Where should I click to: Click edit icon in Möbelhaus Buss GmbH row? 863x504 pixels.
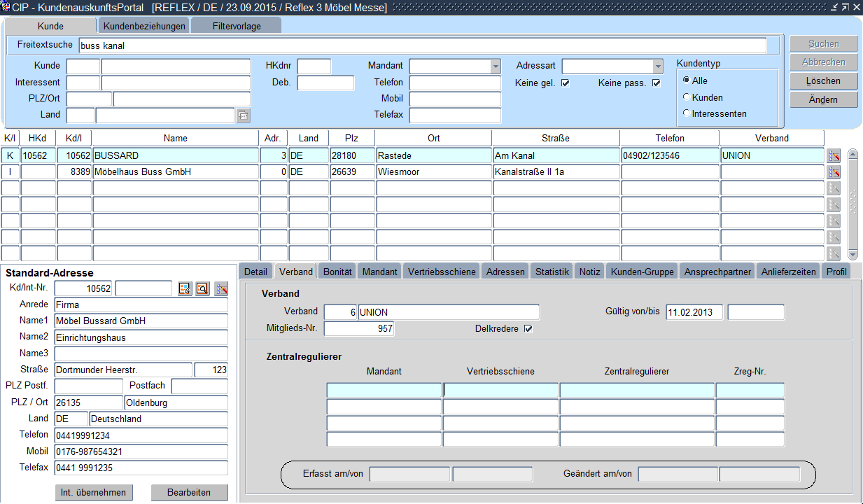pos(833,172)
